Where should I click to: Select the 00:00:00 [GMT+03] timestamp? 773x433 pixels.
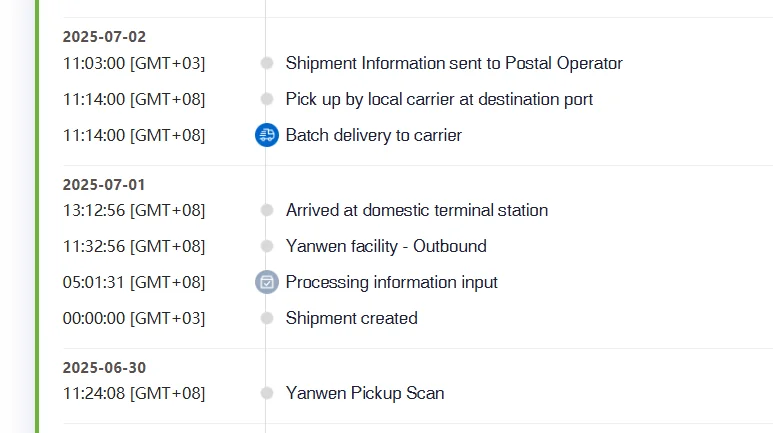click(x=133, y=318)
